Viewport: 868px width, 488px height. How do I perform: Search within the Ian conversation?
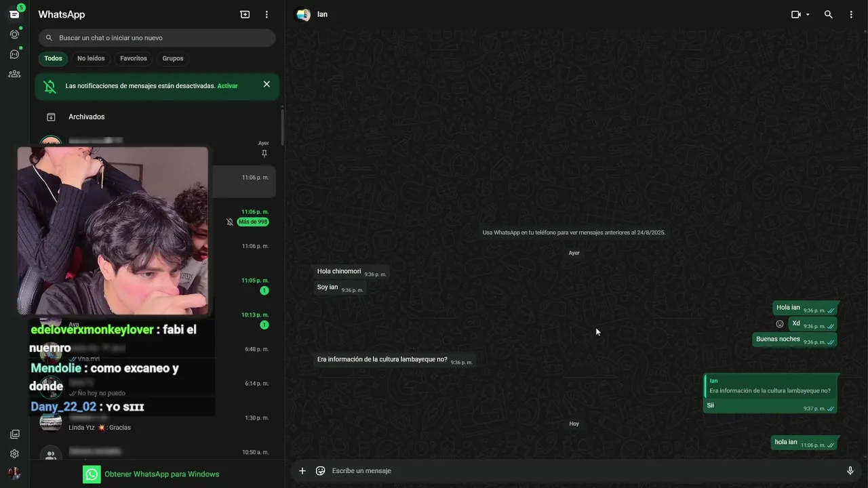click(828, 14)
